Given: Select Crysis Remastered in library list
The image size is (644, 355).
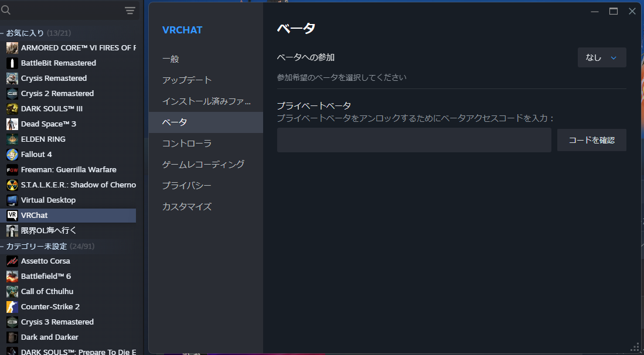Looking at the screenshot, I should [68, 78].
